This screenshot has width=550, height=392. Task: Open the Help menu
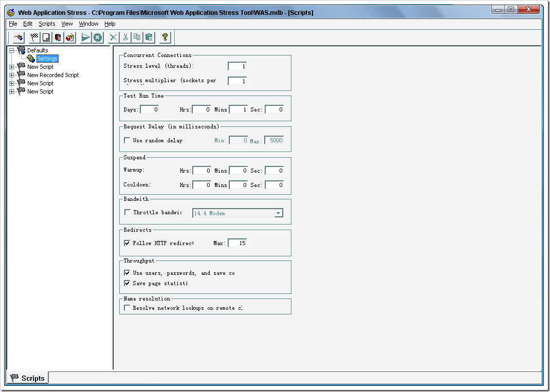[x=110, y=24]
